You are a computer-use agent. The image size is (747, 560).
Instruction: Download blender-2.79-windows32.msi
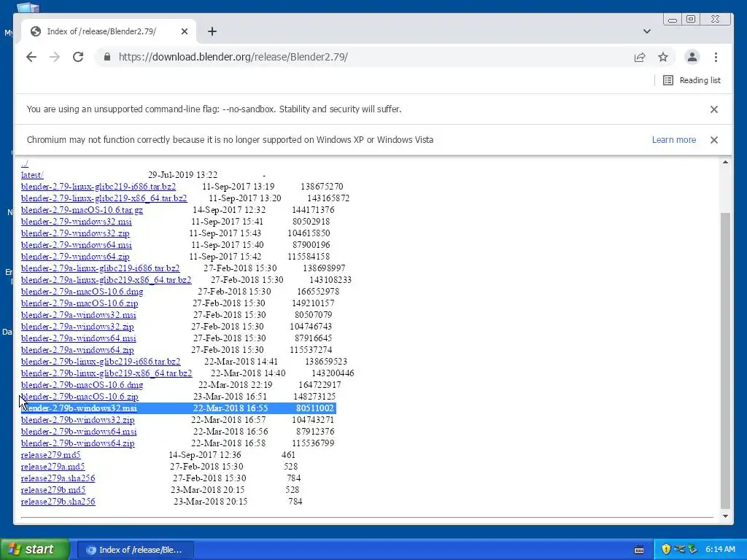[x=76, y=222]
